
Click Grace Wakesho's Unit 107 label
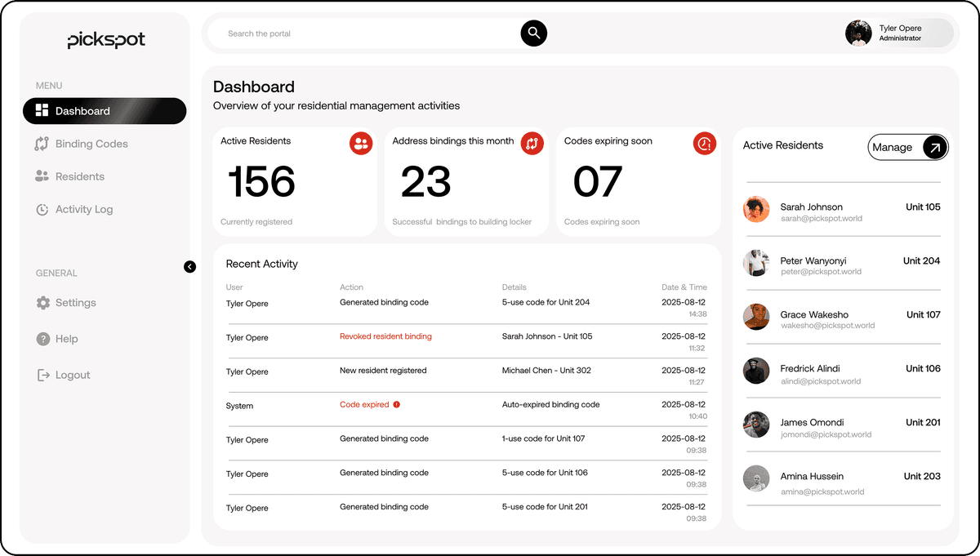coord(924,314)
